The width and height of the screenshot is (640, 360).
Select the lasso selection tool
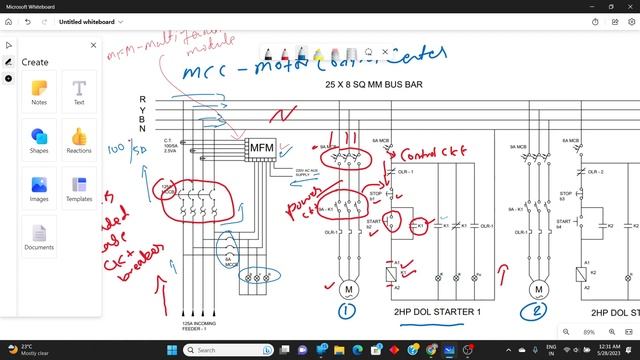(x=369, y=52)
